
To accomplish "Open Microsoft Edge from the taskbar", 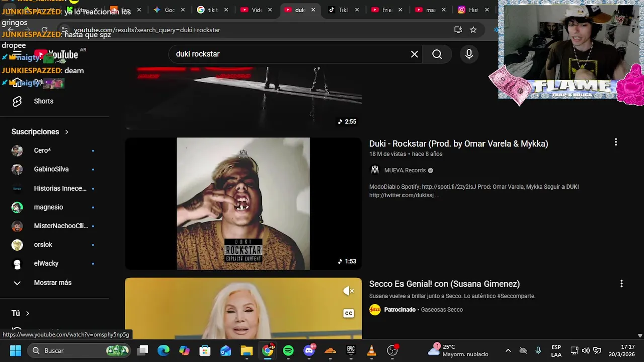I will point(164,350).
